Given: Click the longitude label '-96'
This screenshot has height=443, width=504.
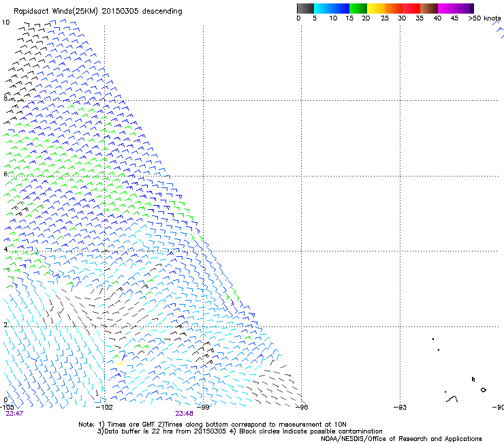Looking at the screenshot, I should point(302,408).
